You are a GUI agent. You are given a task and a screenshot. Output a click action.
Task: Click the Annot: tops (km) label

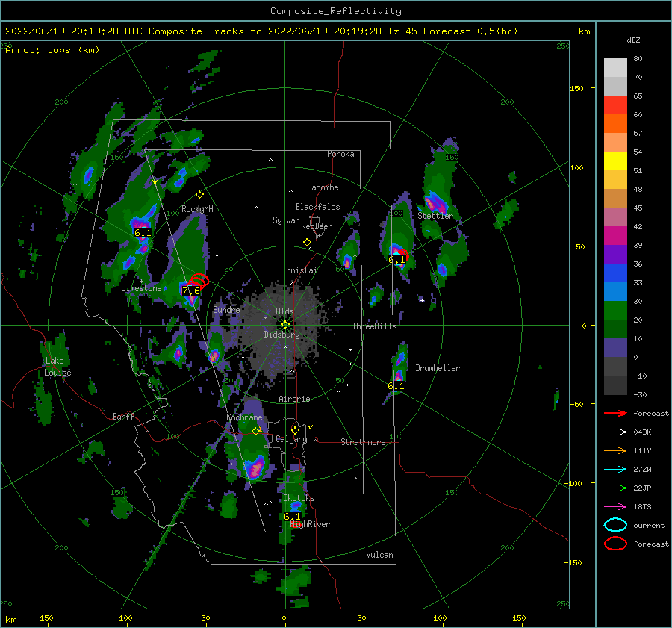pyautogui.click(x=52, y=50)
